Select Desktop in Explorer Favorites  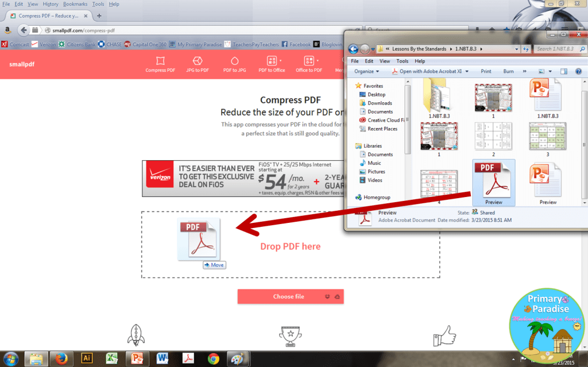372,95
